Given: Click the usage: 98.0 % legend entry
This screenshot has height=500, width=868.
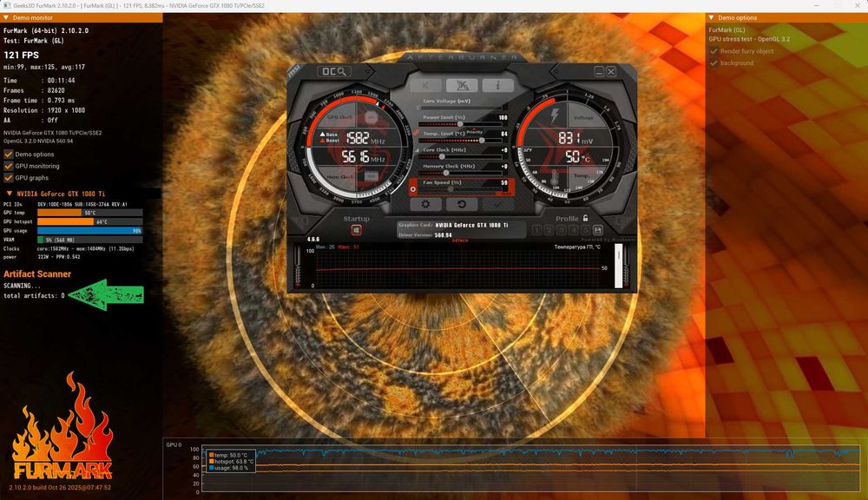Looking at the screenshot, I should point(228,468).
